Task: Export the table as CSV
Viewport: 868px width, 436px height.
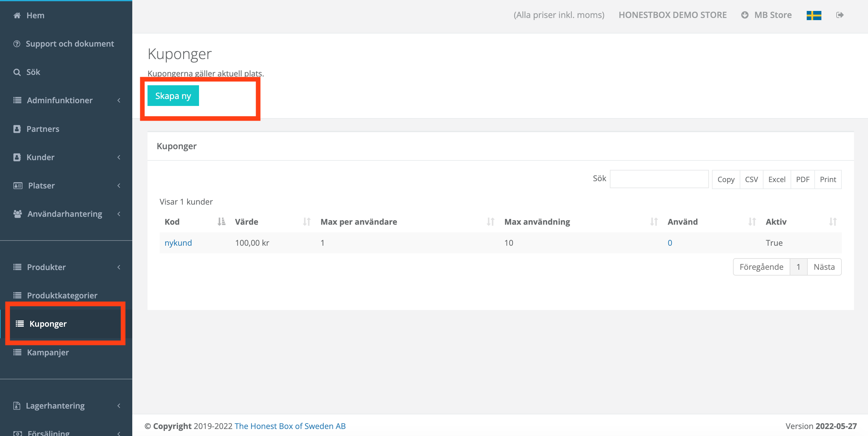Action: point(751,179)
